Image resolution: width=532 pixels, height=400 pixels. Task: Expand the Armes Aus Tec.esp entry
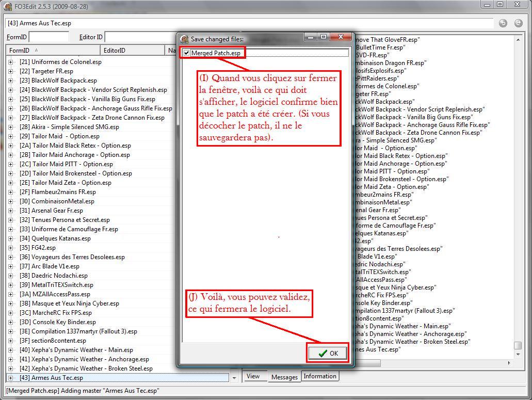[11, 378]
